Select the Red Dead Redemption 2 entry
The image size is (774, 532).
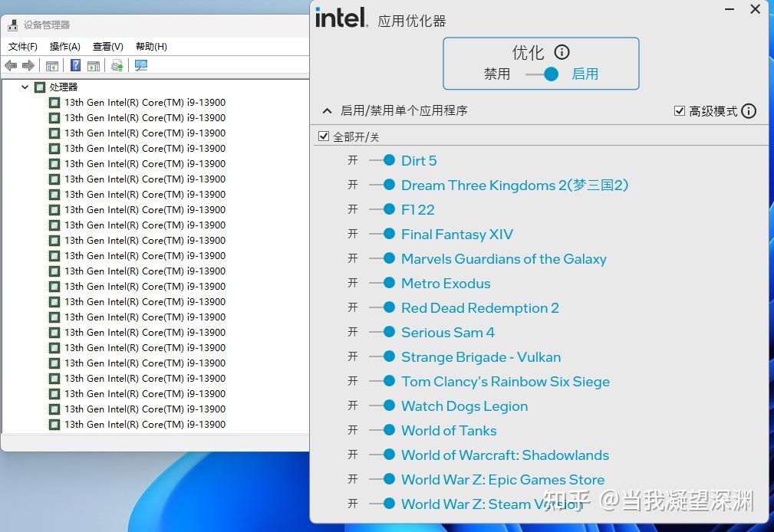(x=480, y=307)
